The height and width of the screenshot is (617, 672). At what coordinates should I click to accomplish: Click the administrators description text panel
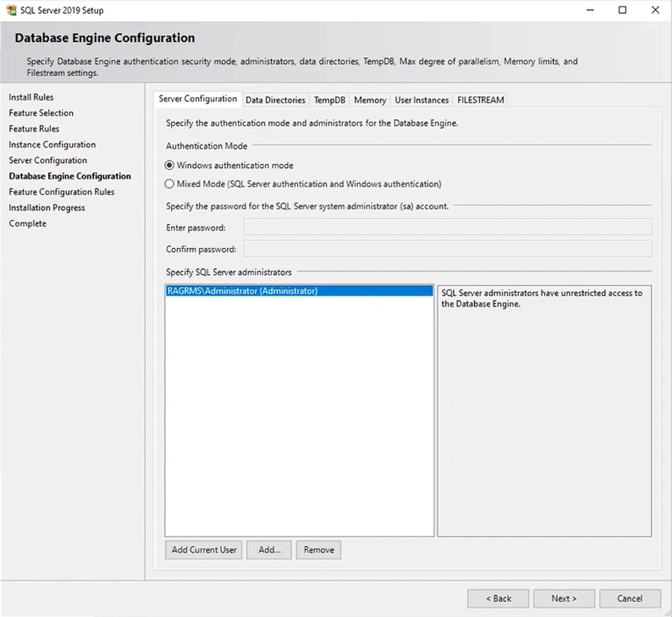coord(545,411)
